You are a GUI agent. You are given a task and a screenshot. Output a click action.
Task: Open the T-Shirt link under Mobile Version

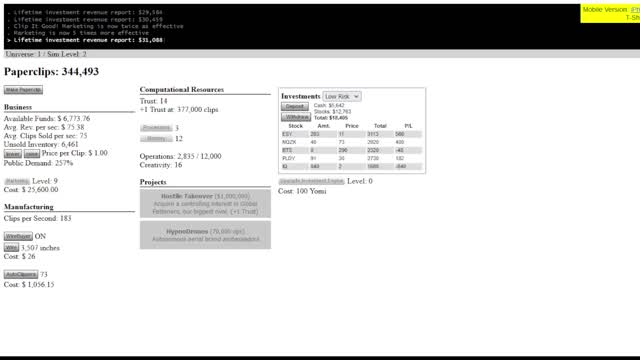[x=633, y=18]
